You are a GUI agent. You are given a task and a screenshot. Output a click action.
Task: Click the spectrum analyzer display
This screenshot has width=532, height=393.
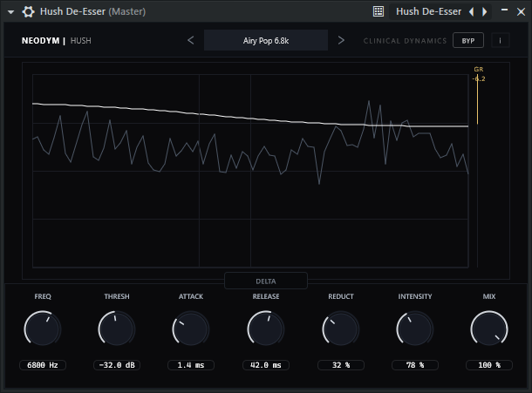[250, 171]
